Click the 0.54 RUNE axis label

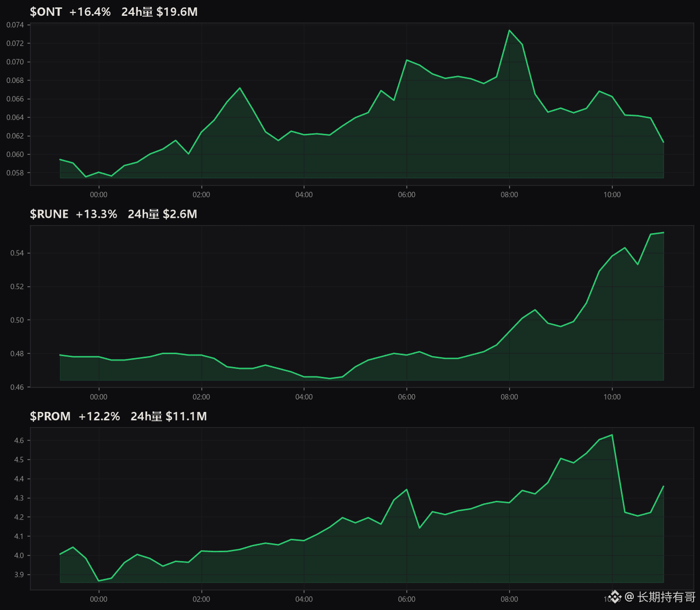tap(17, 253)
